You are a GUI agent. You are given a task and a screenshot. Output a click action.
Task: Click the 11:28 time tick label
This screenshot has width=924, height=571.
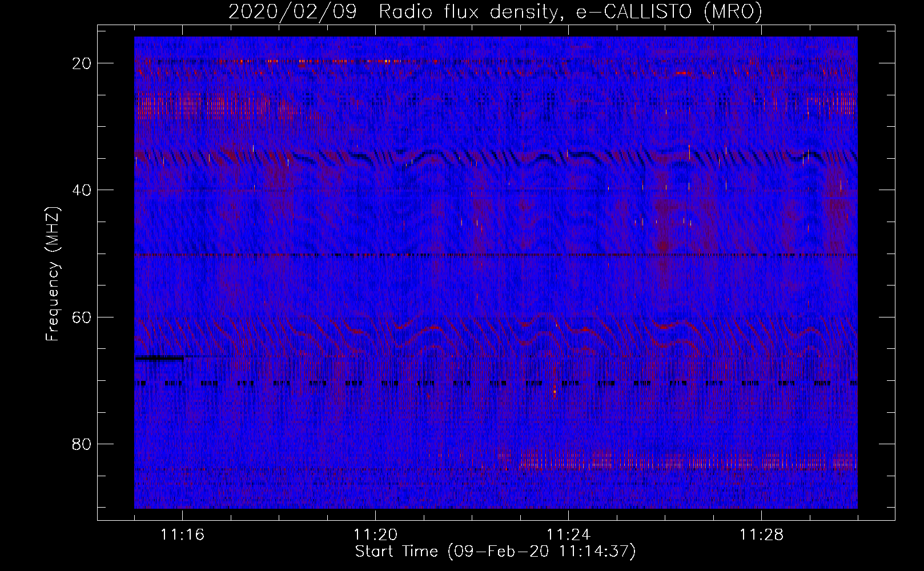pos(761,534)
